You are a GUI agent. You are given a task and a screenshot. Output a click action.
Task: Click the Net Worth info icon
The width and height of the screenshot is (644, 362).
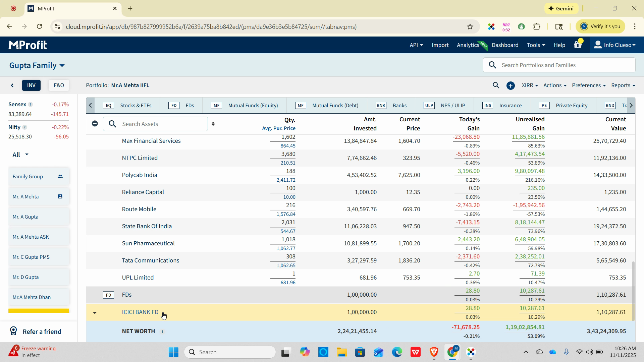(x=162, y=331)
